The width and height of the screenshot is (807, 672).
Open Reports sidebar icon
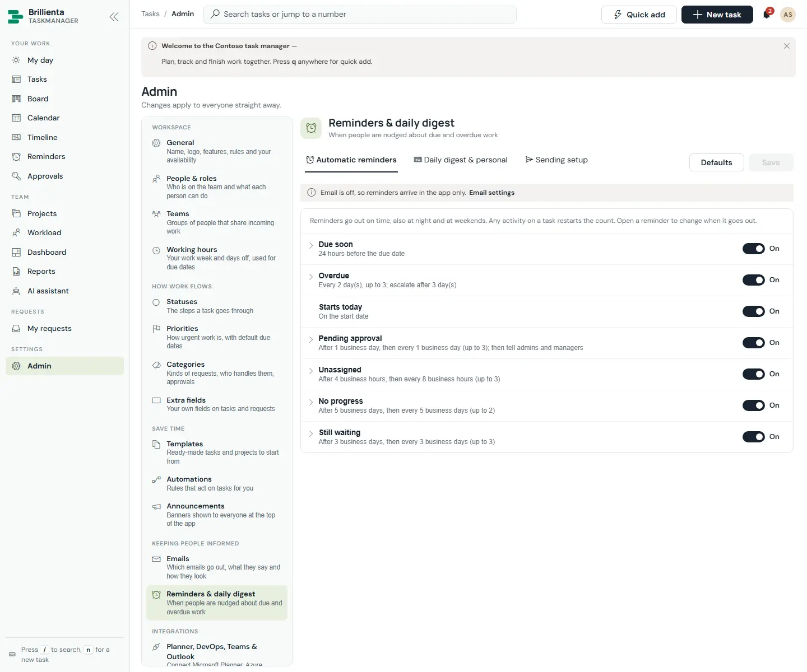pyautogui.click(x=16, y=271)
